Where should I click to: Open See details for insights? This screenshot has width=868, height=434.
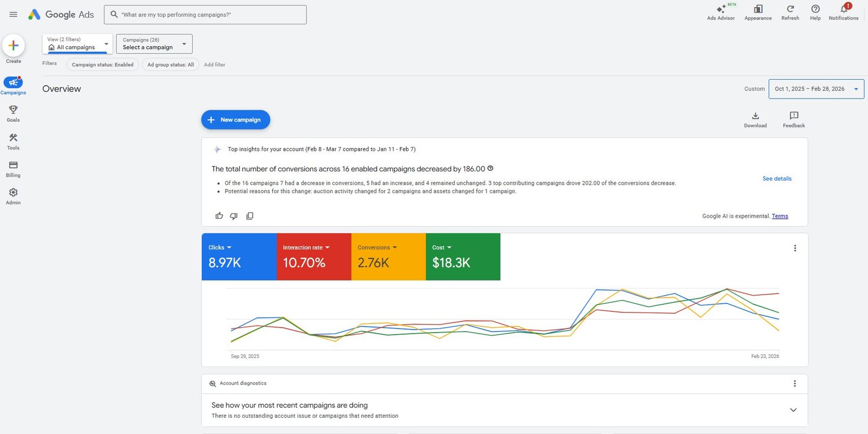[x=777, y=178]
